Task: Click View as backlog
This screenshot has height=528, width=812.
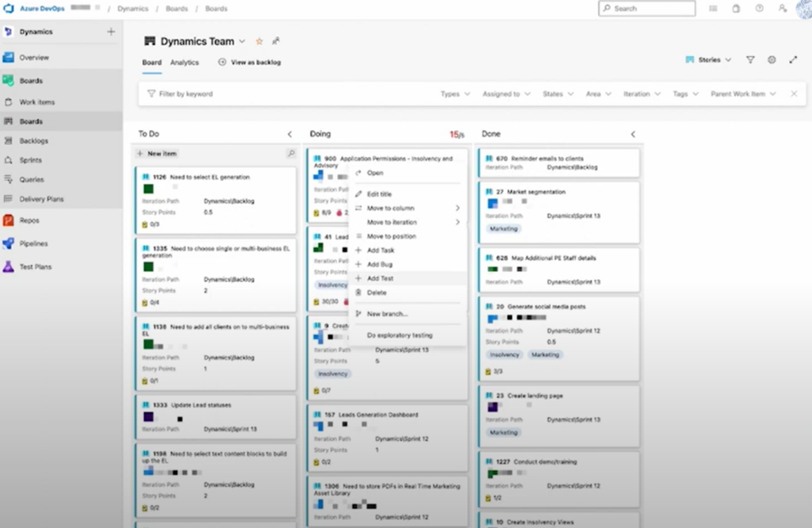Action: (x=250, y=62)
